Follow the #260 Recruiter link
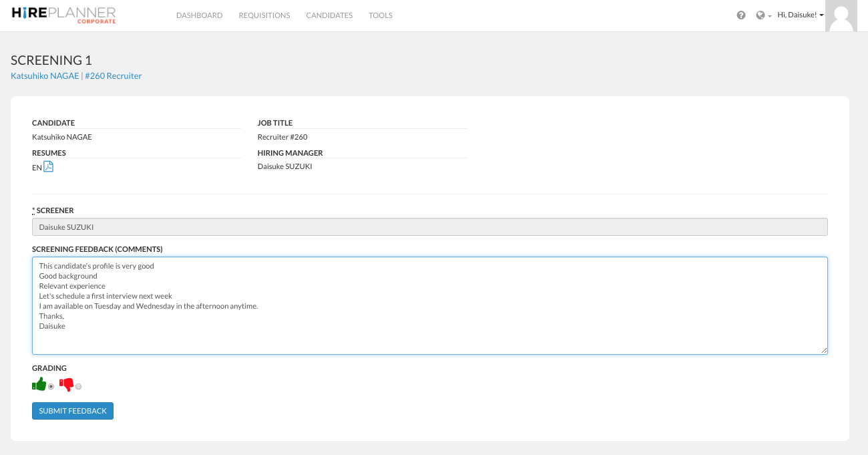The height and width of the screenshot is (455, 868). [113, 76]
